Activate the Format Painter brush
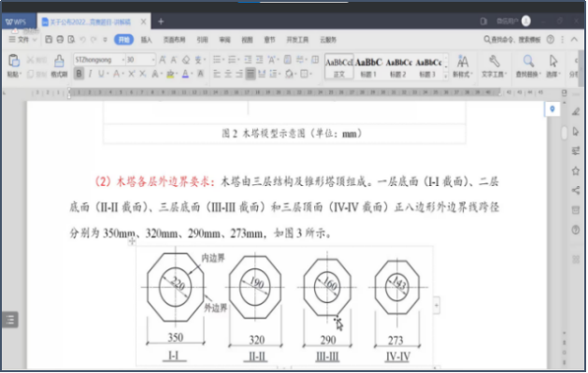Image resolution: width=588 pixels, height=373 pixels. tap(59, 61)
